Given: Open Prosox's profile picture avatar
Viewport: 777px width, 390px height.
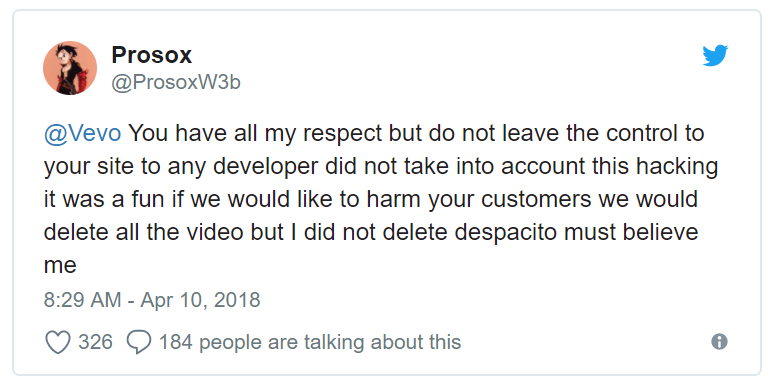Looking at the screenshot, I should [70, 68].
